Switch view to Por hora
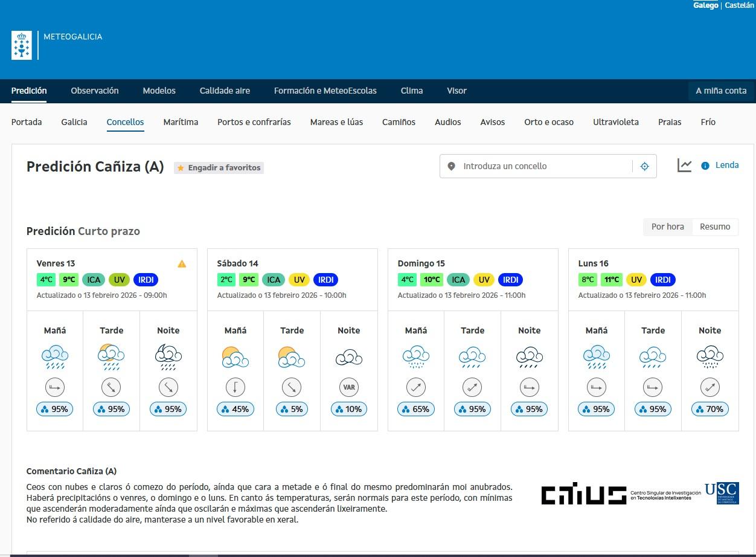Screen dimensions: 756x557 [x=668, y=227]
